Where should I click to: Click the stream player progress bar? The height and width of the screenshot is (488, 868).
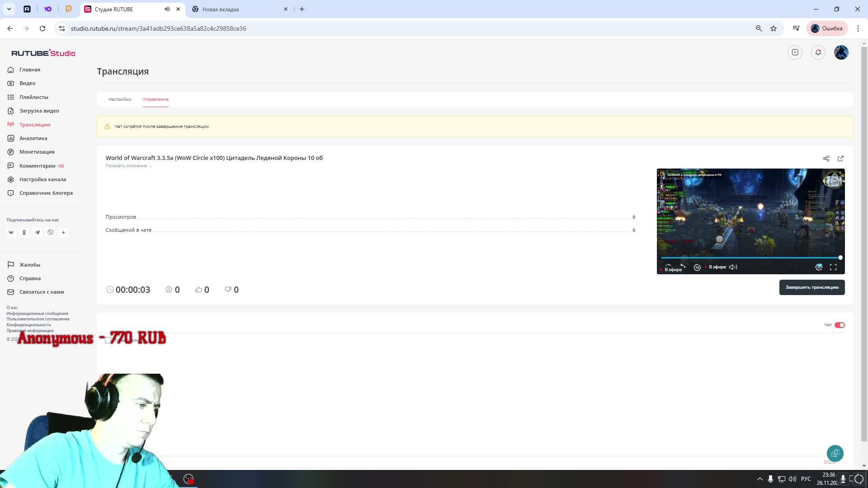(x=750, y=258)
